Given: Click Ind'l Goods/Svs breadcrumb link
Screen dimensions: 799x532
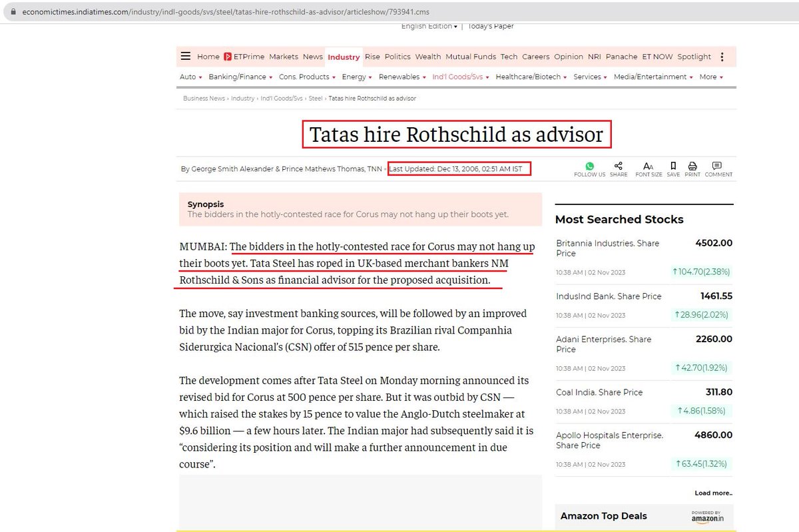Looking at the screenshot, I should (x=282, y=99).
